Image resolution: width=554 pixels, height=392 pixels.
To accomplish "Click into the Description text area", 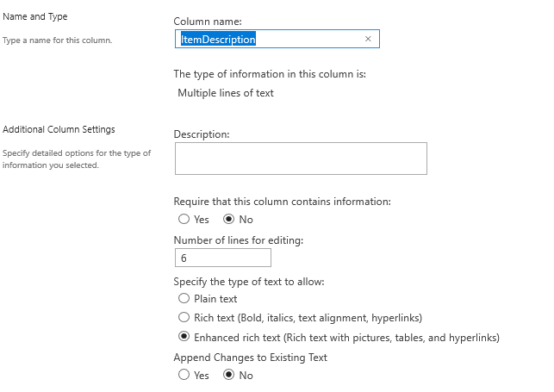I will pos(301,159).
